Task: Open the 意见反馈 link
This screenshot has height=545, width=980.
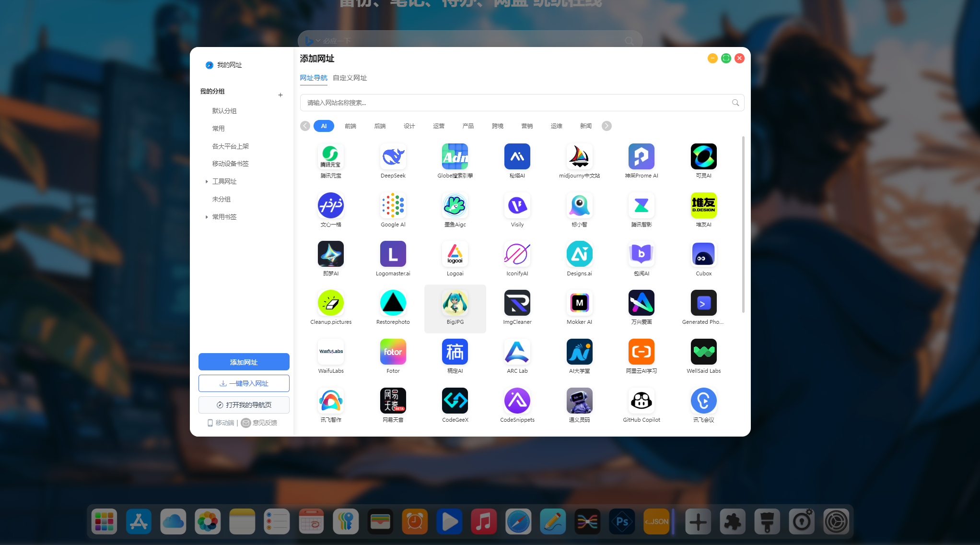Action: (x=259, y=423)
